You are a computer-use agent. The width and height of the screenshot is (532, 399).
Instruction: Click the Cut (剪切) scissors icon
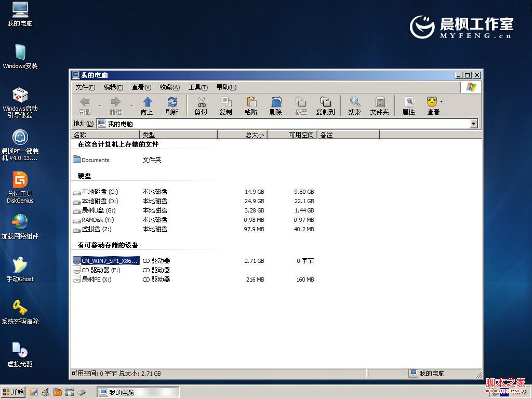(201, 102)
